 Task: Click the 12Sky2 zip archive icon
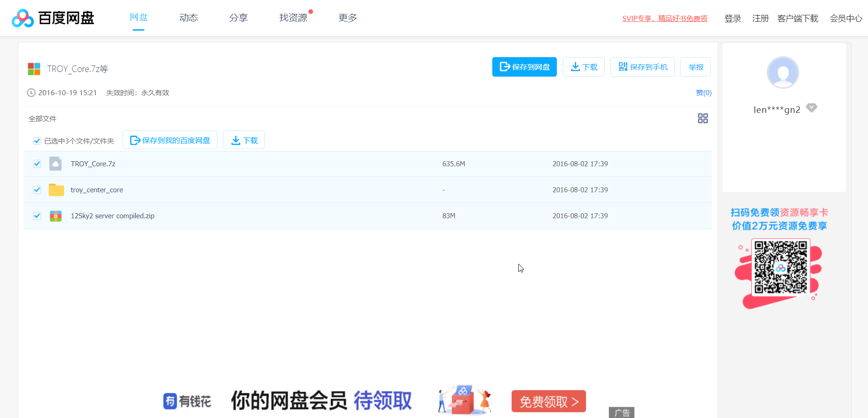pyautogui.click(x=56, y=216)
